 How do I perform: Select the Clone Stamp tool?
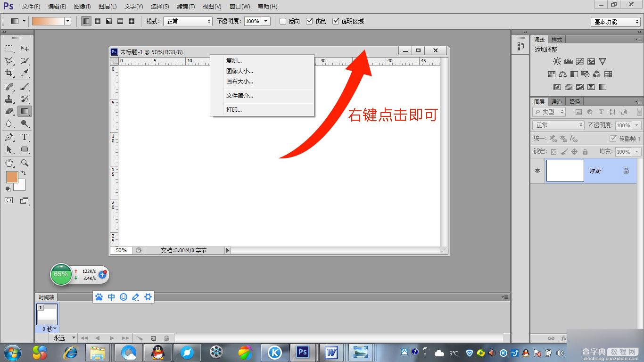tap(9, 99)
